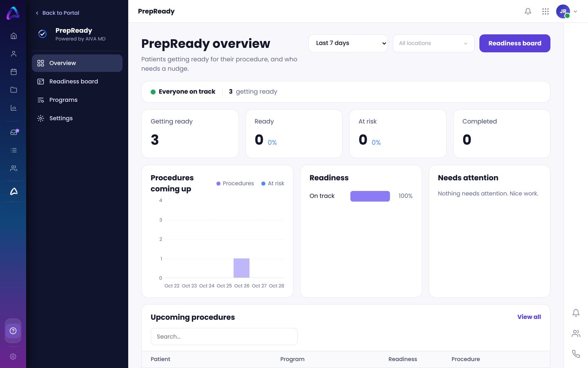The width and height of the screenshot is (588, 368).
Task: Open the team users icon in left rail
Action: click(13, 168)
